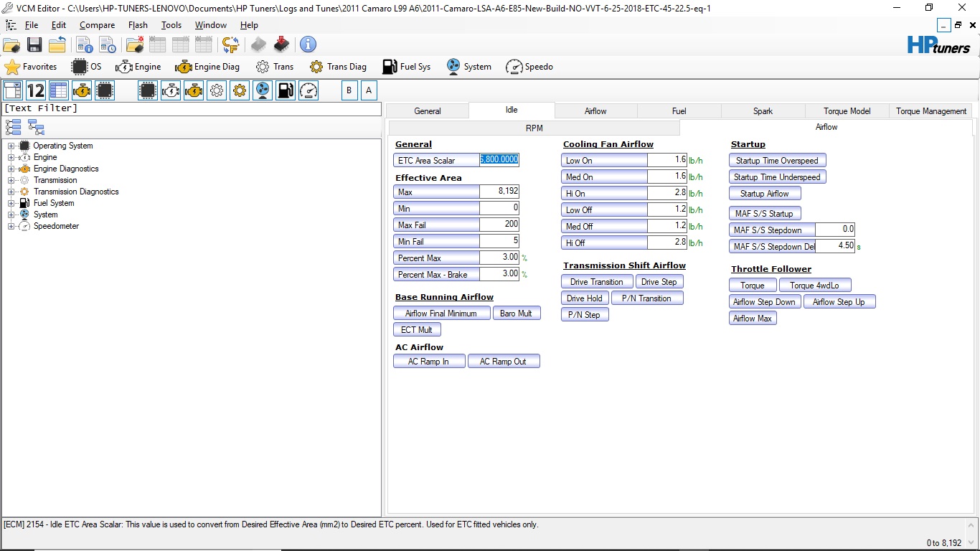Click the boxed 'B' icon
The width and height of the screenshot is (980, 551).
(x=349, y=90)
